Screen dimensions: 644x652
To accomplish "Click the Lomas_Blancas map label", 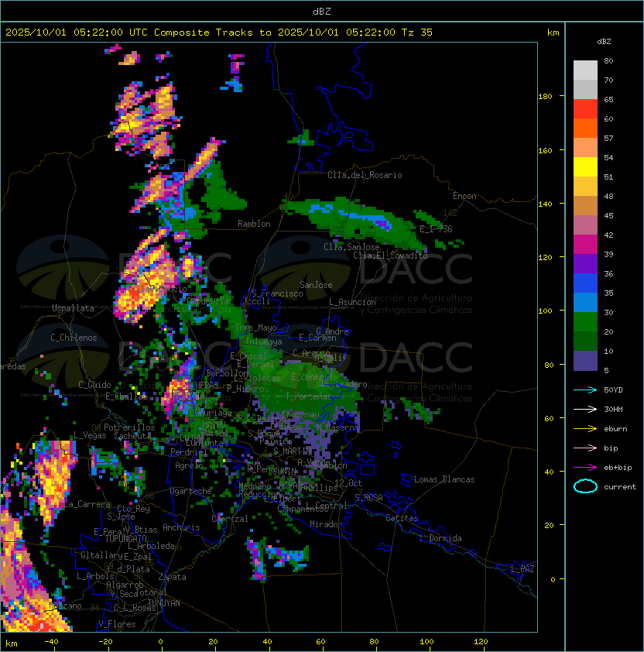I will (444, 479).
